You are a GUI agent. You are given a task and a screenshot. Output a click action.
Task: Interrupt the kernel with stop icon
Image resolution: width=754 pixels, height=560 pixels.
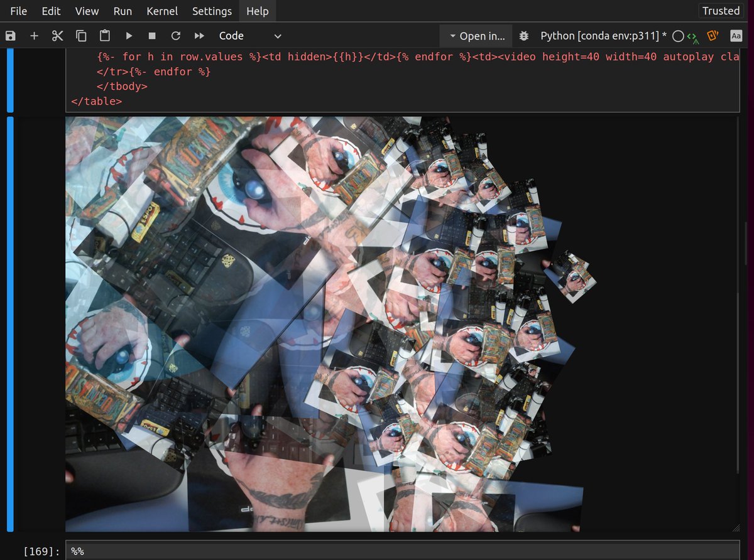[152, 36]
